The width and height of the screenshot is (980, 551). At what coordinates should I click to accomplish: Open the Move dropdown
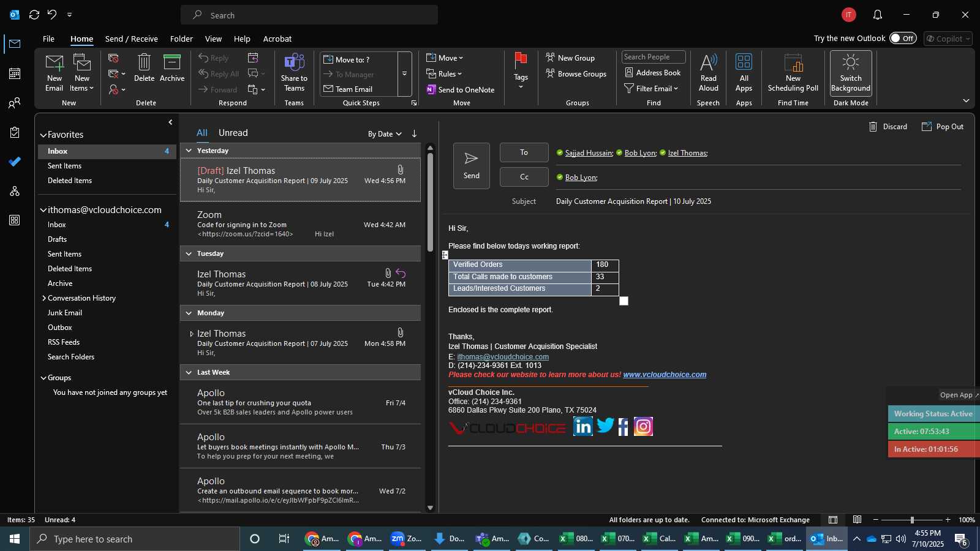tap(445, 58)
